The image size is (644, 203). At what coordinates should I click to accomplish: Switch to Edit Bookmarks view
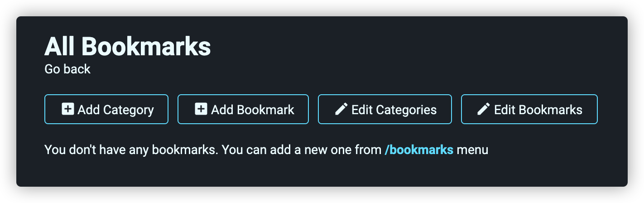coord(529,109)
